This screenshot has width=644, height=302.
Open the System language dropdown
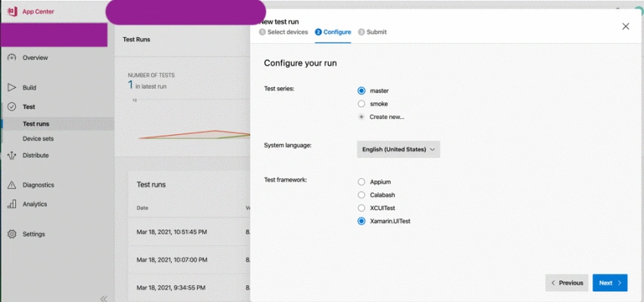pos(399,149)
